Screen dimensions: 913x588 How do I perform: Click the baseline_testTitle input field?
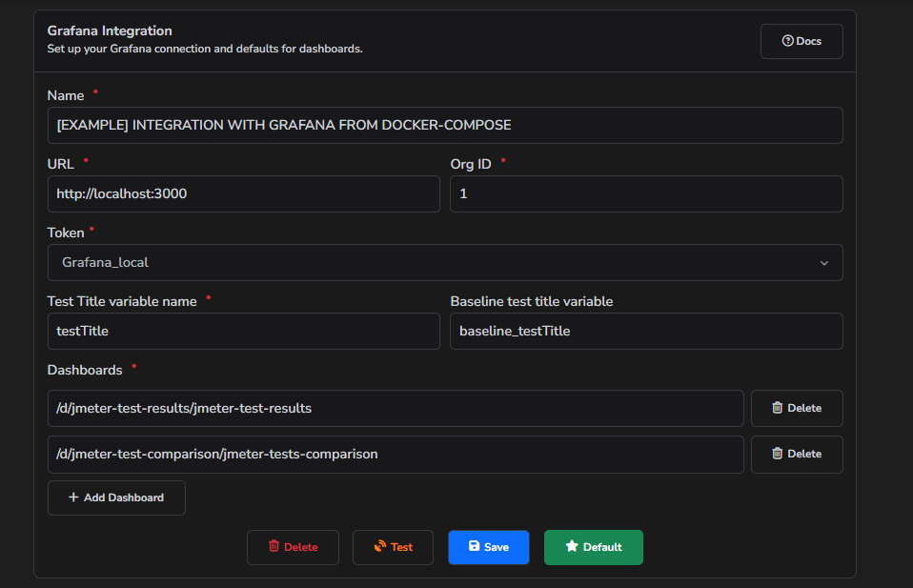point(645,332)
